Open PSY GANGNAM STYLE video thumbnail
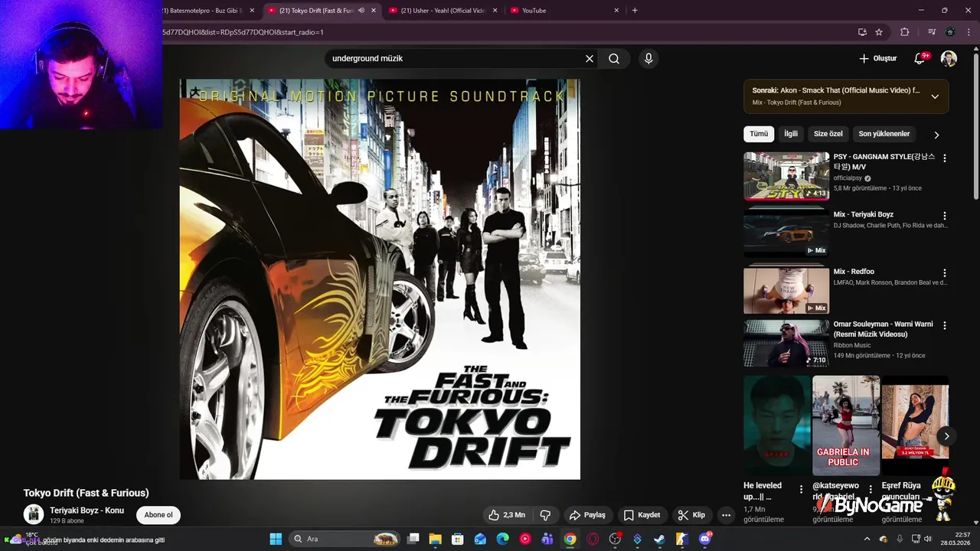Viewport: 980px width, 551px height. pyautogui.click(x=786, y=175)
